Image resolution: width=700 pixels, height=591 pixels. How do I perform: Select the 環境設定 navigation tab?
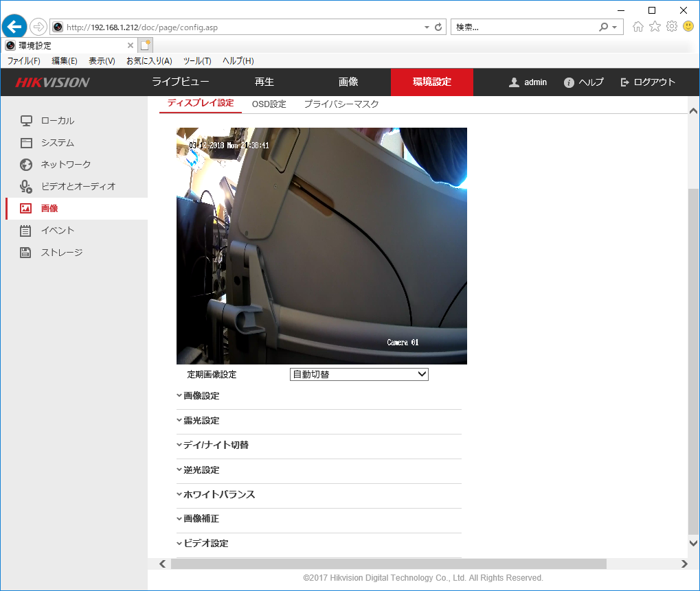(431, 82)
